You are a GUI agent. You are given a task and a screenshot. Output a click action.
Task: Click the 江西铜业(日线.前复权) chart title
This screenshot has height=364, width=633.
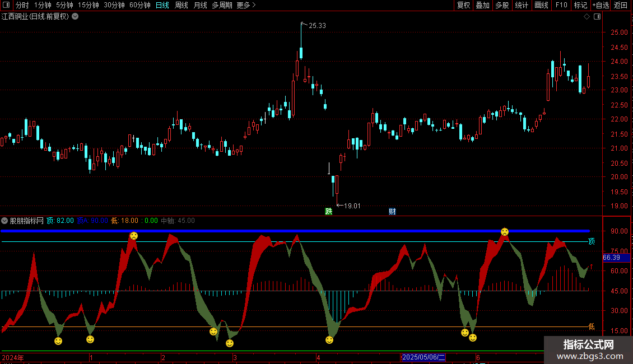point(35,17)
